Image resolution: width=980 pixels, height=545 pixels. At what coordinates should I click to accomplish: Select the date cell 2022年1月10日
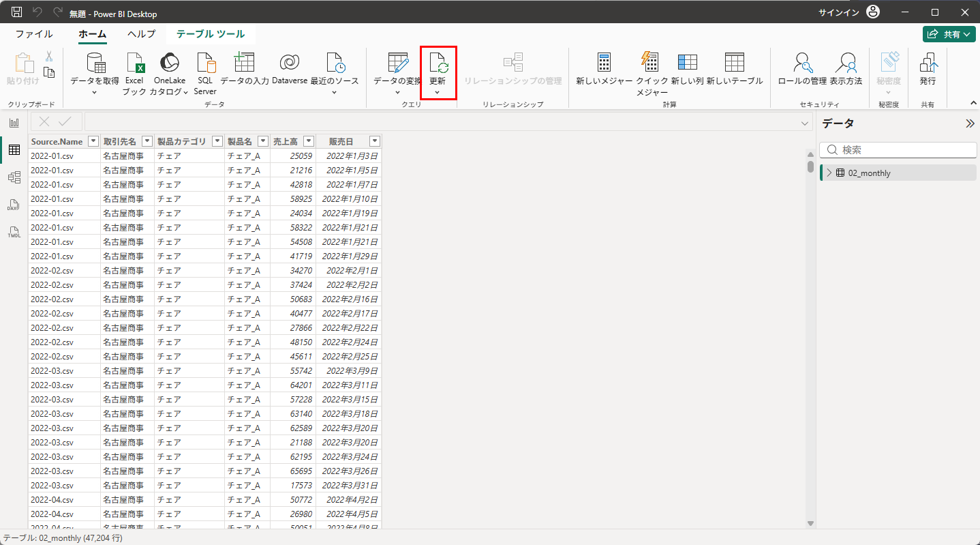pyautogui.click(x=349, y=199)
